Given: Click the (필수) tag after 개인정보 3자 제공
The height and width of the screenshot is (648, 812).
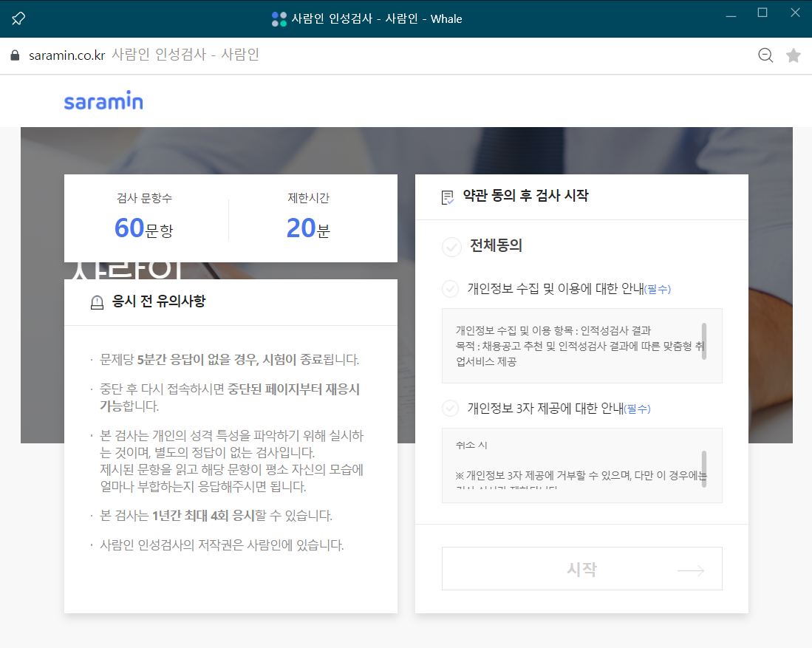Looking at the screenshot, I should click(637, 409).
